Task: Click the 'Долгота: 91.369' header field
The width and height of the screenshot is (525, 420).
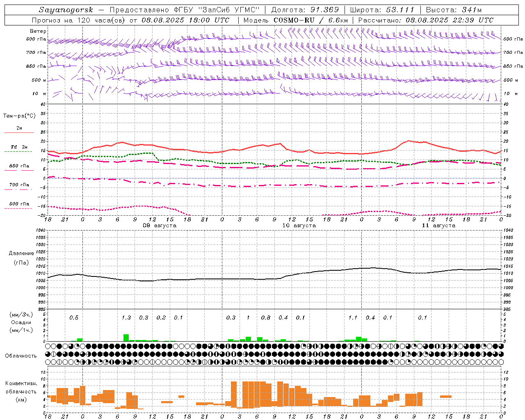Action: click(305, 10)
